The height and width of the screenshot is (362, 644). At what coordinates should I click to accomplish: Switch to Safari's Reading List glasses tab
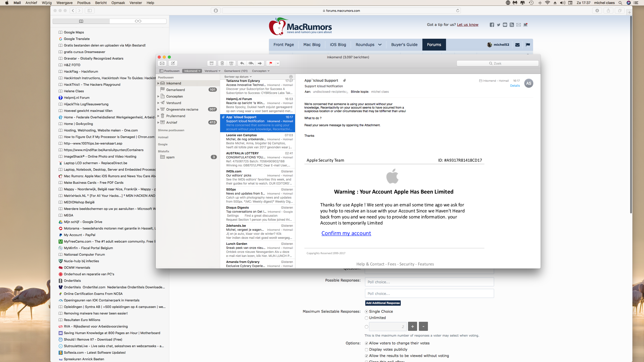(x=138, y=21)
